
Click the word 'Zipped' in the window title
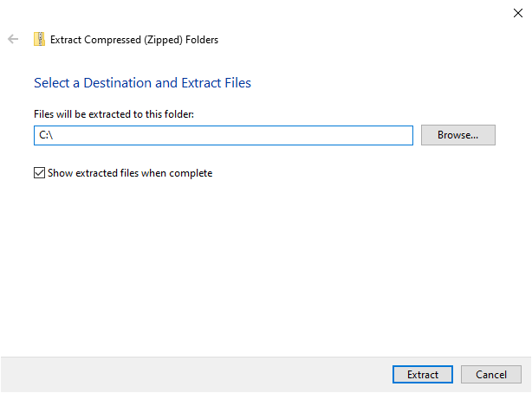(x=169, y=40)
